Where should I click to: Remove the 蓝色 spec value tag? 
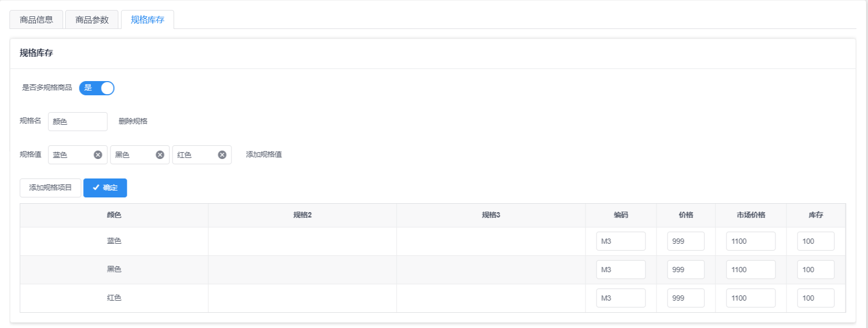tap(98, 155)
